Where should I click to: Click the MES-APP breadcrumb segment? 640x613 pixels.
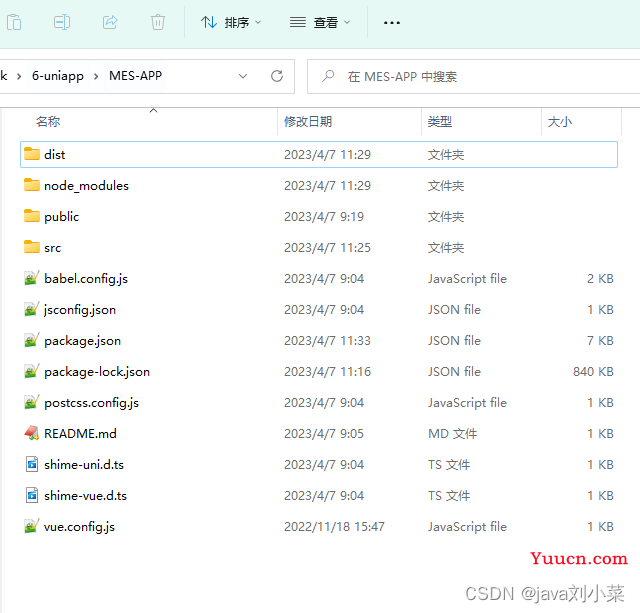click(x=136, y=76)
